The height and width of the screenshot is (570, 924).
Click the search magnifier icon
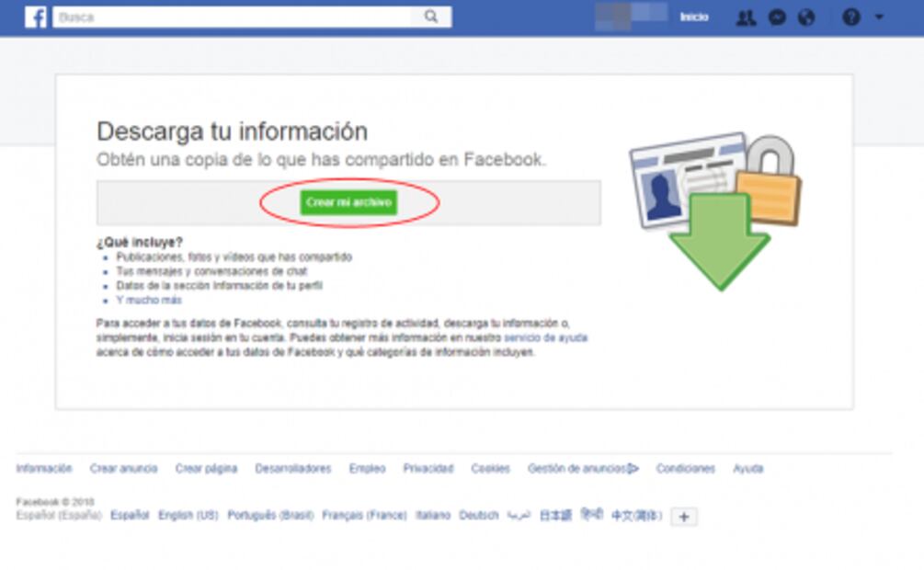coord(431,17)
